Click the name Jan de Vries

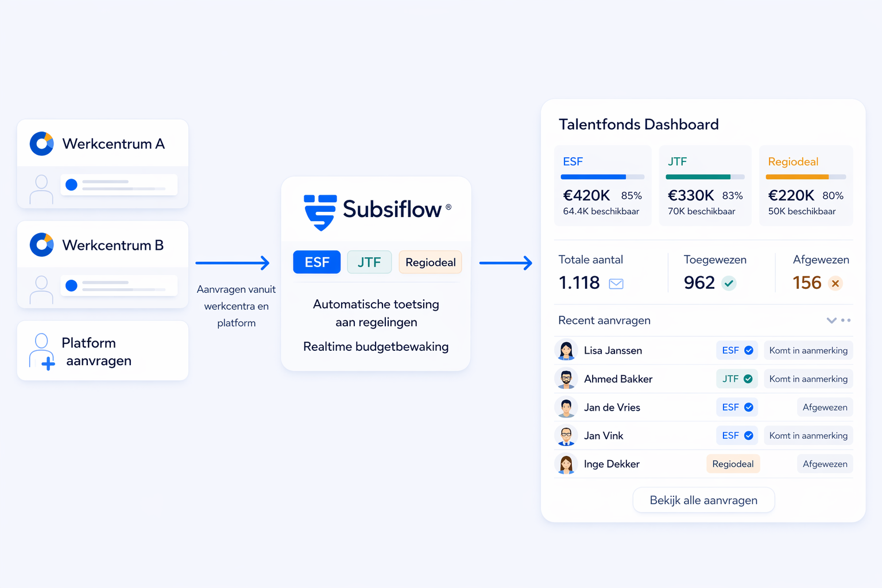612,407
